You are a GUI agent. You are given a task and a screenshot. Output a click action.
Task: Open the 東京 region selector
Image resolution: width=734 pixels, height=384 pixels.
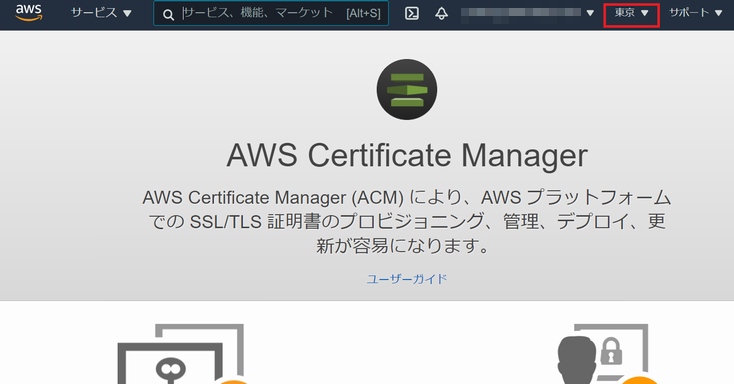click(x=631, y=13)
